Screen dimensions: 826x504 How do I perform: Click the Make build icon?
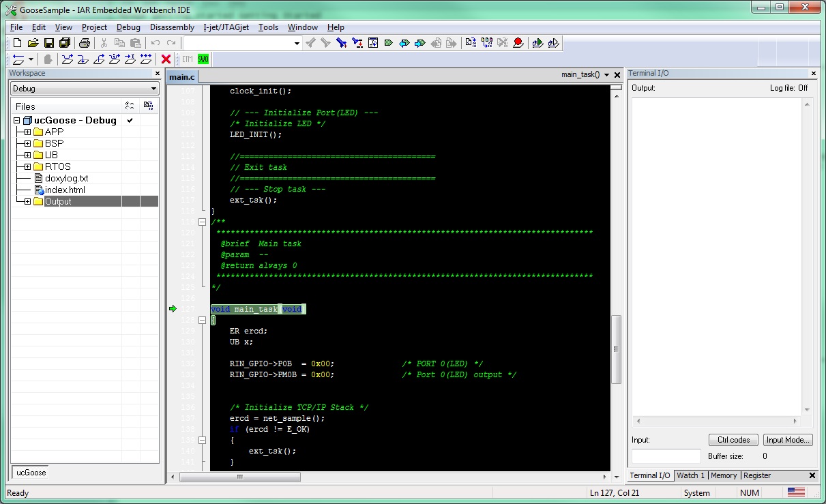pos(486,43)
